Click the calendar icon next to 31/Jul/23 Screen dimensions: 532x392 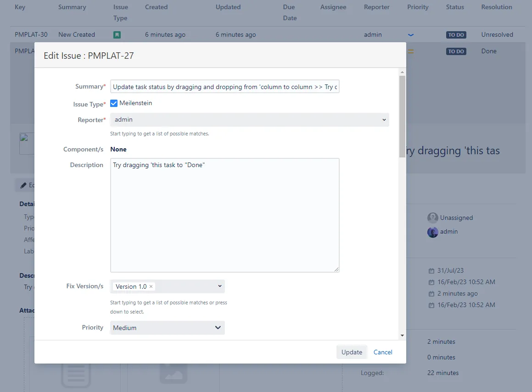coord(431,271)
